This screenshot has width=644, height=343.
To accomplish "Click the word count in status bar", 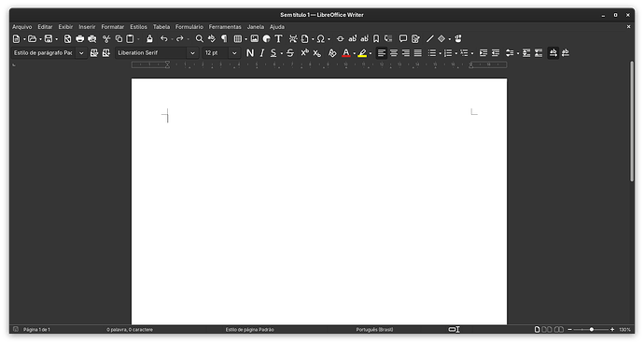I will pos(130,329).
